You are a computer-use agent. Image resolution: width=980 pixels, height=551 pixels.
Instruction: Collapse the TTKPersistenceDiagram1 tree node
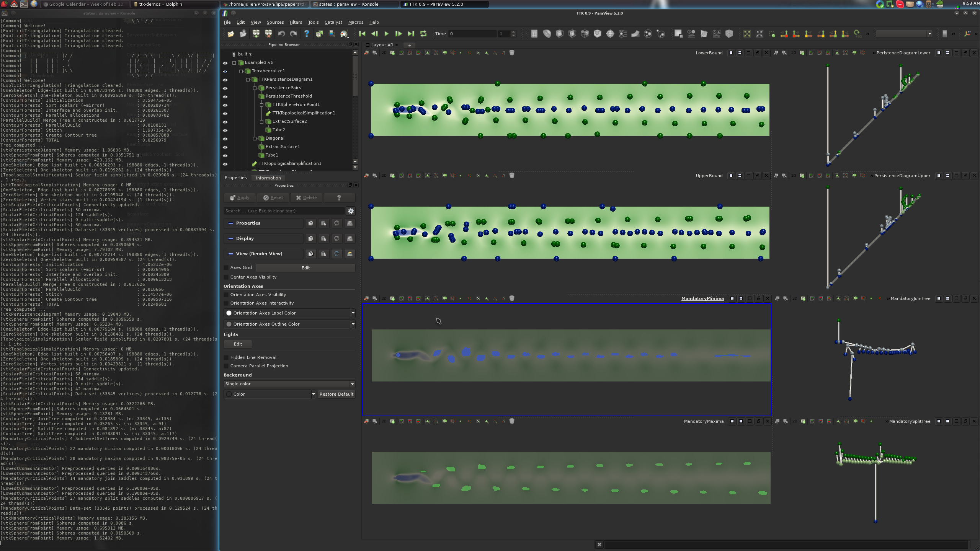[x=248, y=80]
